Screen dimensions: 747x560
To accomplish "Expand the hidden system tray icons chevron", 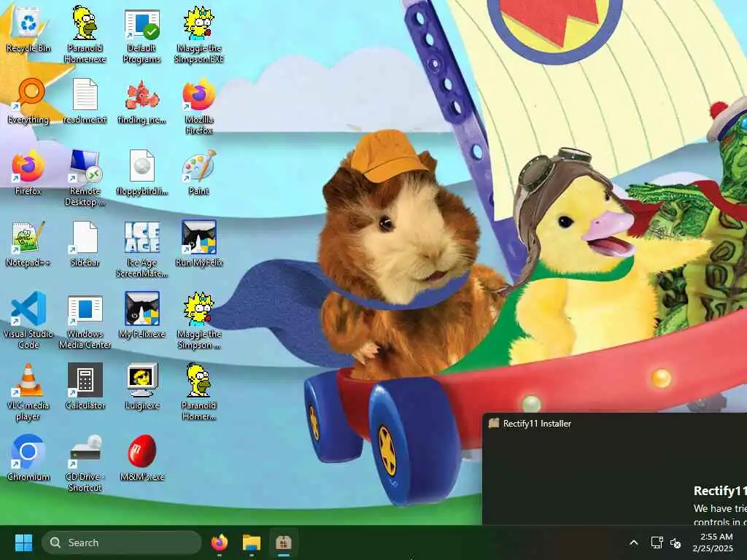I will click(x=634, y=542).
